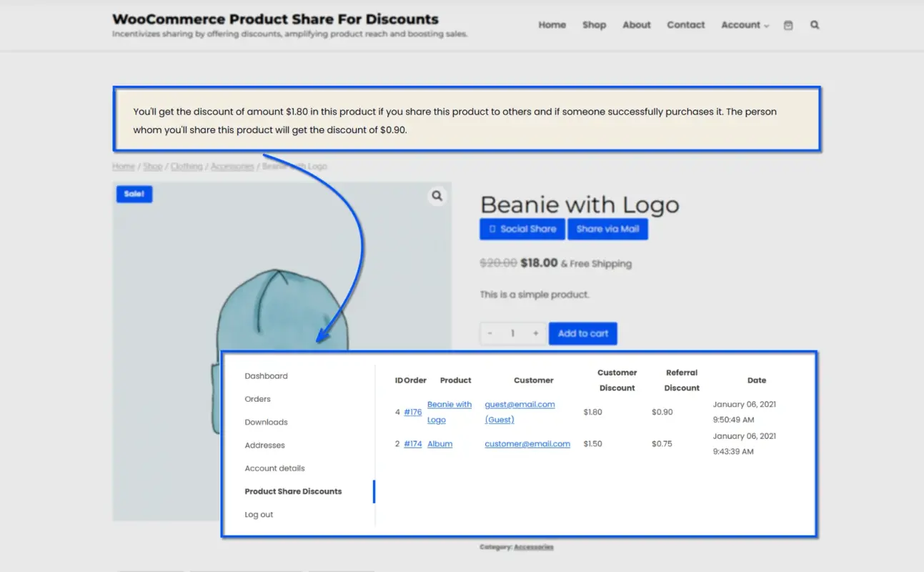Click the $0.75 referral discount cell
This screenshot has width=924, height=572.
click(662, 443)
